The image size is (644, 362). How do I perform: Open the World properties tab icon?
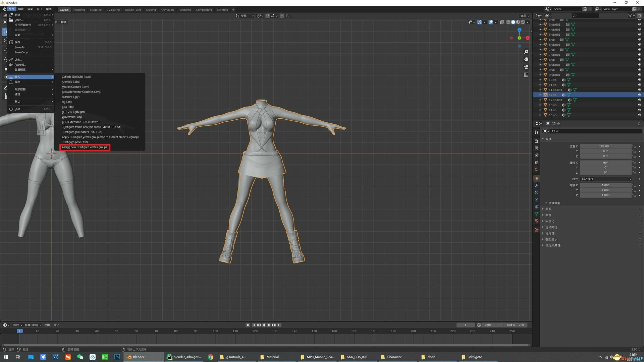click(536, 169)
